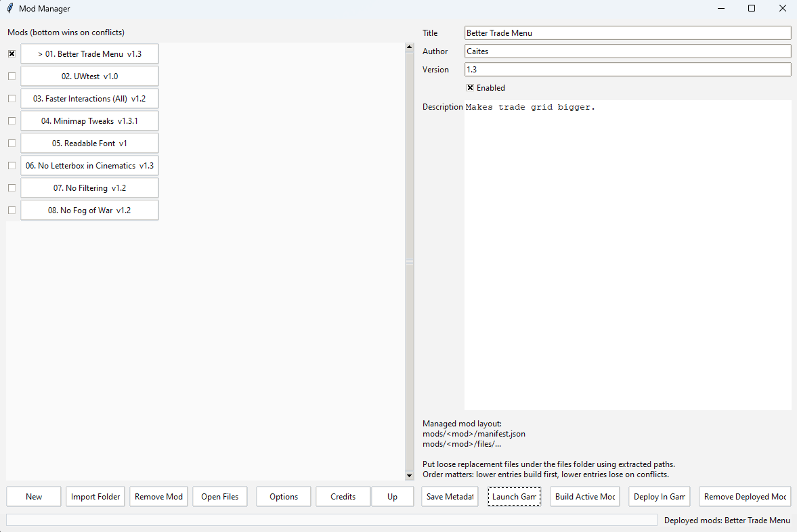
Task: Click into the Version input field
Action: pyautogui.click(x=628, y=70)
